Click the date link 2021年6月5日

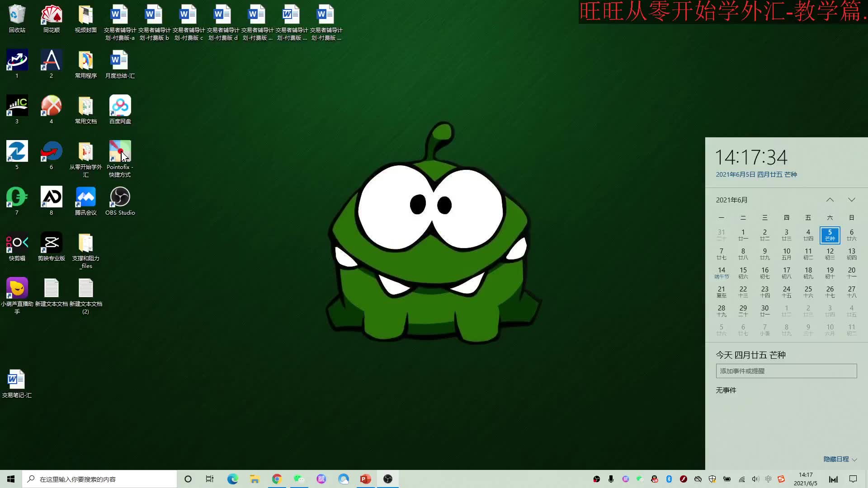coord(756,174)
